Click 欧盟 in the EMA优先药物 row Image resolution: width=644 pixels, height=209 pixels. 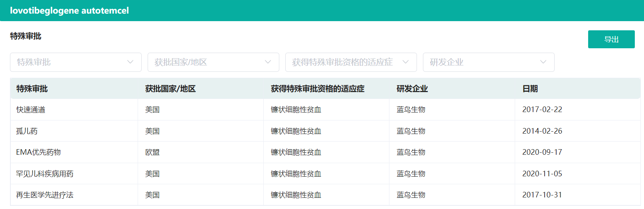click(x=152, y=152)
